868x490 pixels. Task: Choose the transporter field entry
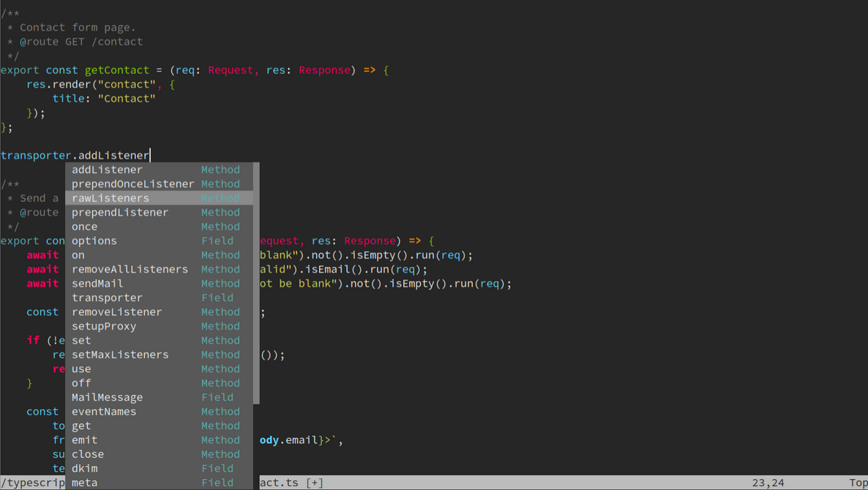click(107, 298)
